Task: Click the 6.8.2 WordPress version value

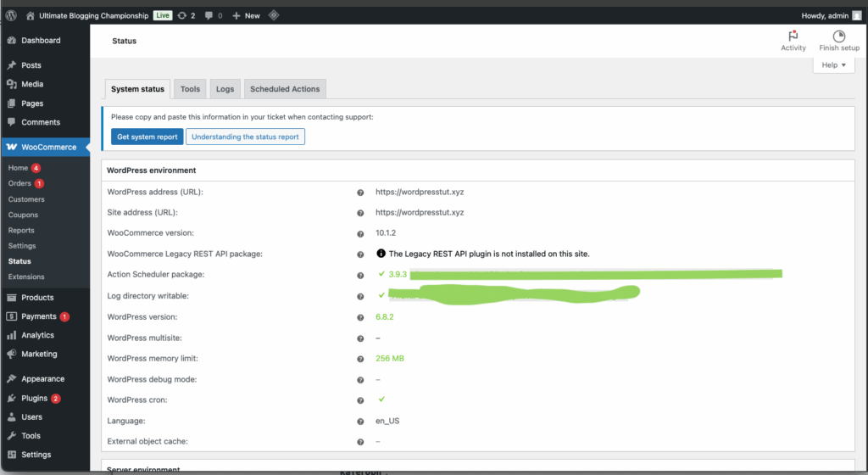Action: [x=385, y=317]
